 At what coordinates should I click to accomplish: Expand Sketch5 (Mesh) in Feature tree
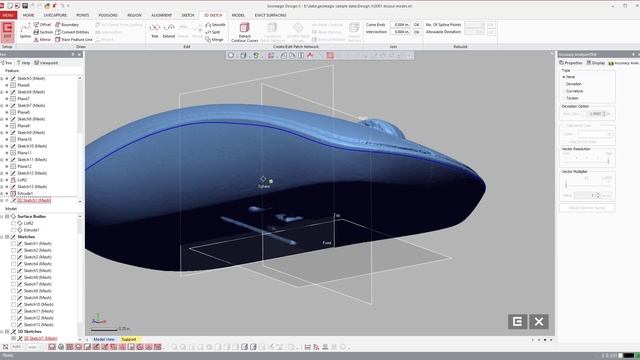tap(2, 78)
